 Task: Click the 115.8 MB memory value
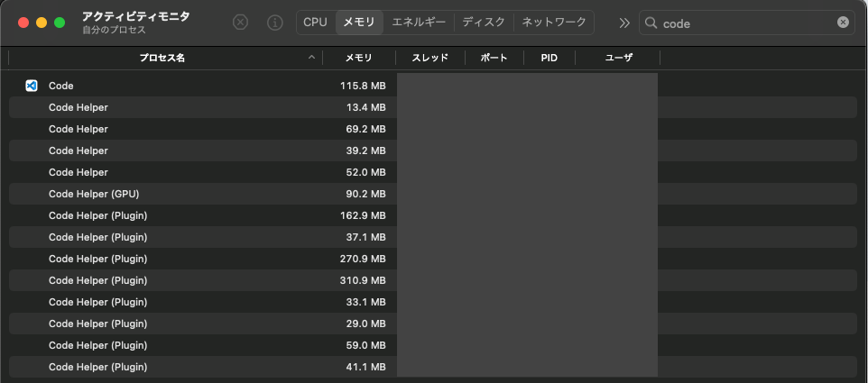(363, 86)
